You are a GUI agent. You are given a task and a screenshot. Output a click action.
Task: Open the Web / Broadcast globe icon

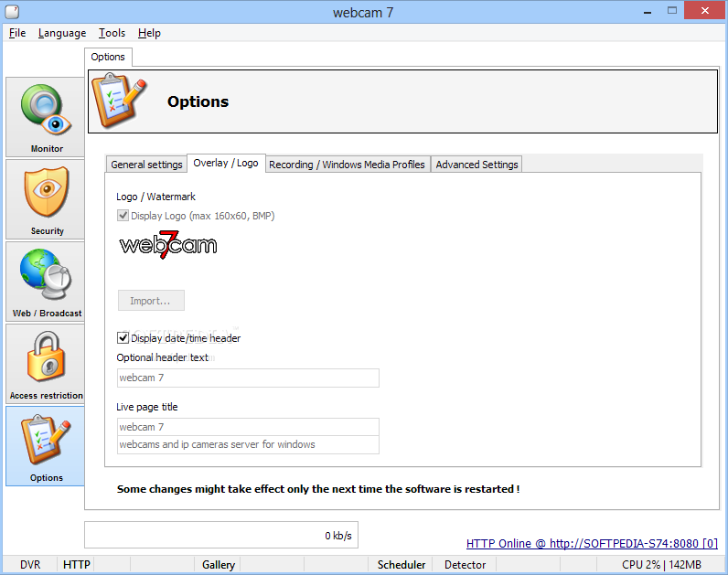[x=45, y=282]
